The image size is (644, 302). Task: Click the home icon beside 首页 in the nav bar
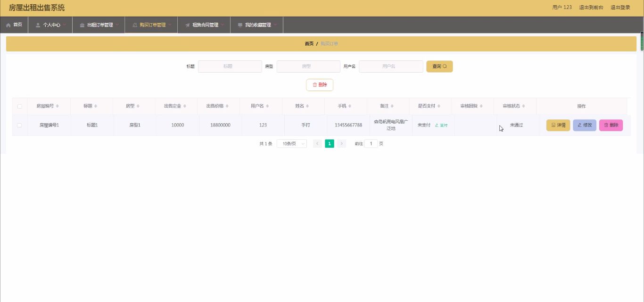pos(8,25)
